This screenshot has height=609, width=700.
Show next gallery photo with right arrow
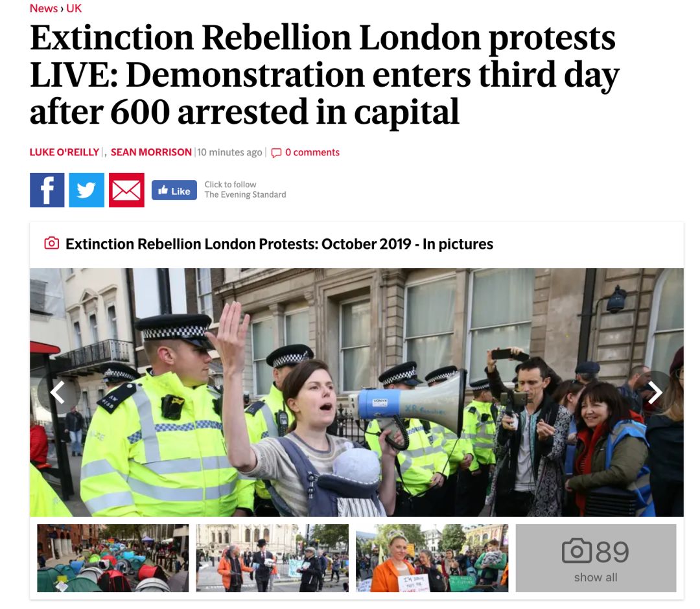655,393
